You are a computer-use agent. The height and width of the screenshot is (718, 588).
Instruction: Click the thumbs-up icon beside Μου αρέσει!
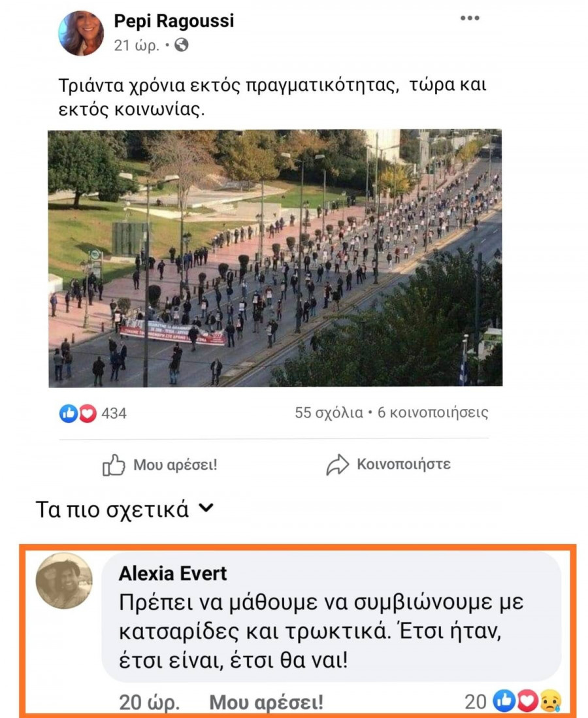tap(114, 465)
